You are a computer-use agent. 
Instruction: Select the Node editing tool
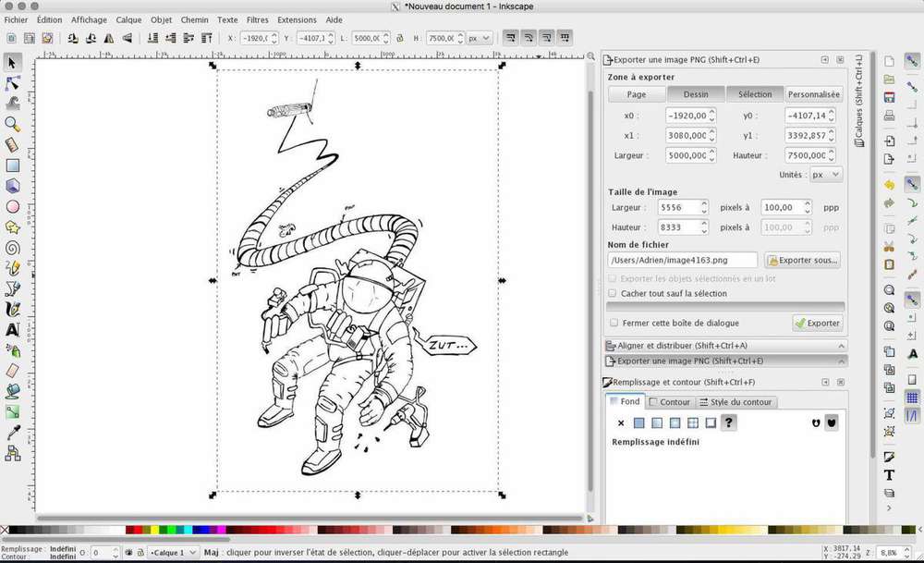click(x=12, y=83)
